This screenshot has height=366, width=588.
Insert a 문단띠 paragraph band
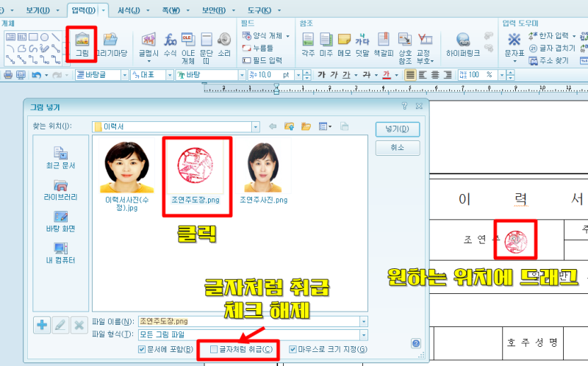[x=207, y=48]
